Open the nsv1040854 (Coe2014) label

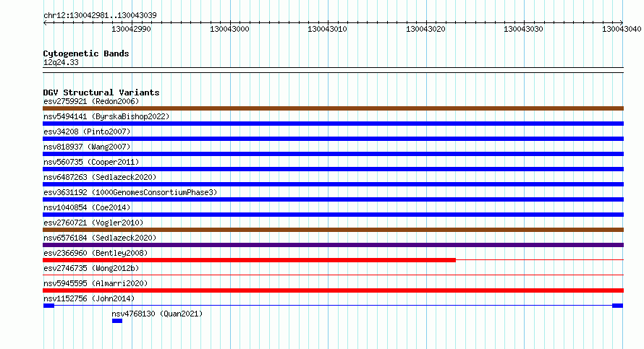pos(87,207)
